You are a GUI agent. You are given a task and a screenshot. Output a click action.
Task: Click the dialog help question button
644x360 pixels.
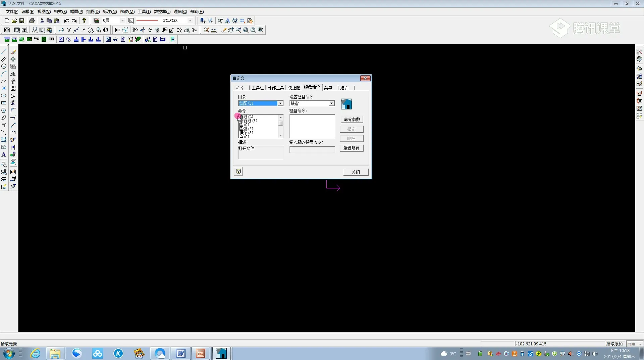coord(238,172)
